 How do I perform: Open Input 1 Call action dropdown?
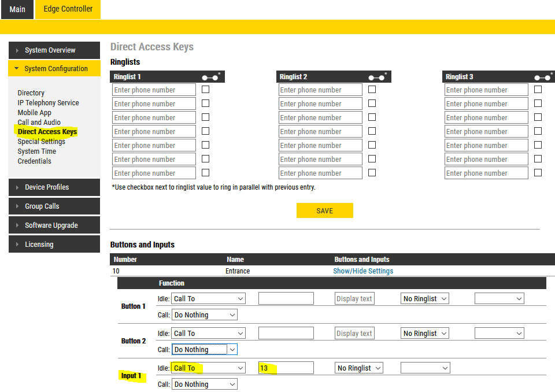coord(205,384)
